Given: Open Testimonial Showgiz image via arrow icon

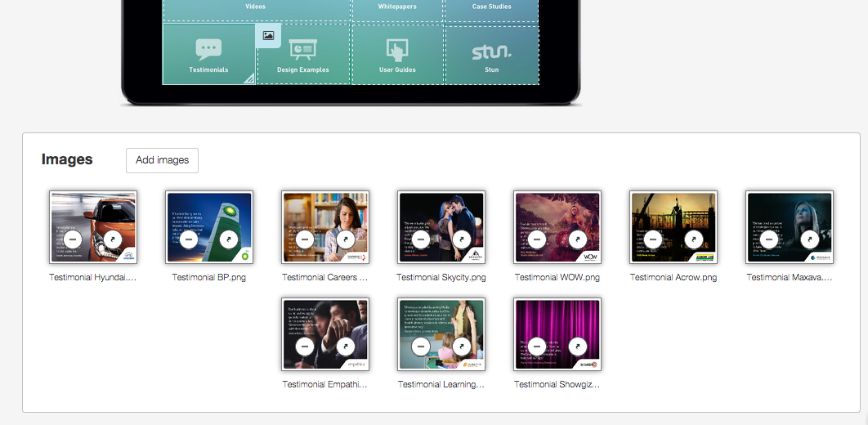Looking at the screenshot, I should click(x=578, y=347).
